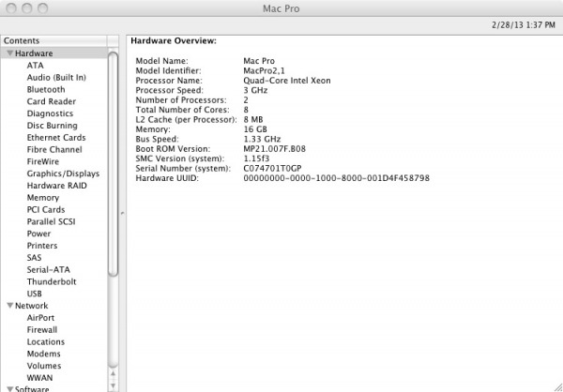Select Hardware RAID entry

tap(56, 186)
